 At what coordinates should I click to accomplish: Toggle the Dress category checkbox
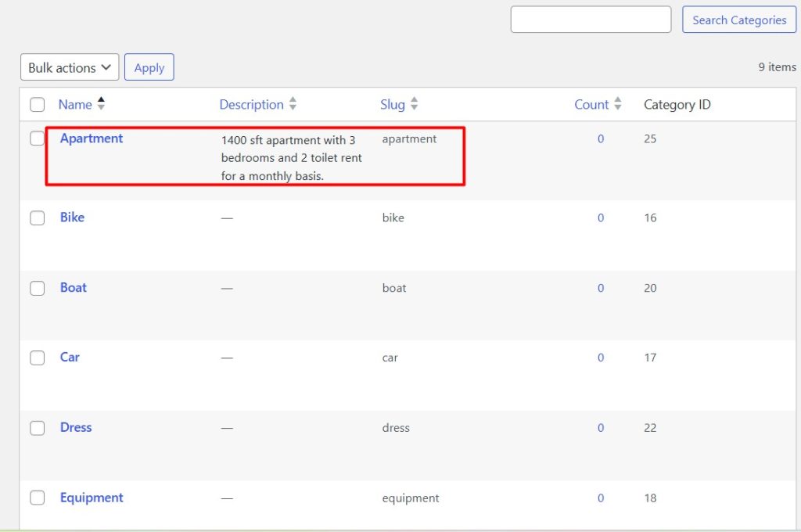[38, 428]
